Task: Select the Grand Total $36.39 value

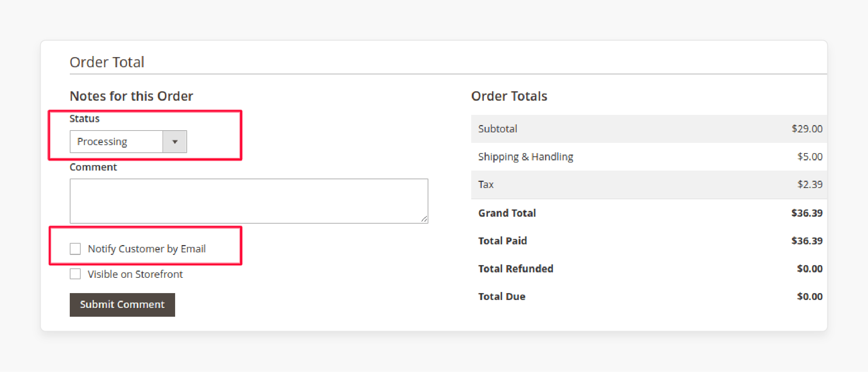Action: tap(807, 213)
